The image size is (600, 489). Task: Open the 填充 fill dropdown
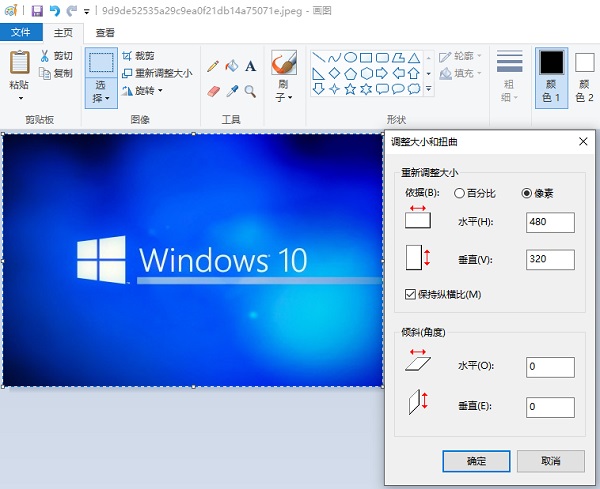coord(461,73)
